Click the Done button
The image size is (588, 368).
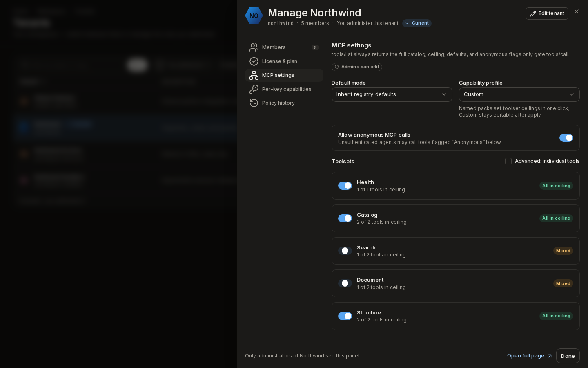[568, 356]
